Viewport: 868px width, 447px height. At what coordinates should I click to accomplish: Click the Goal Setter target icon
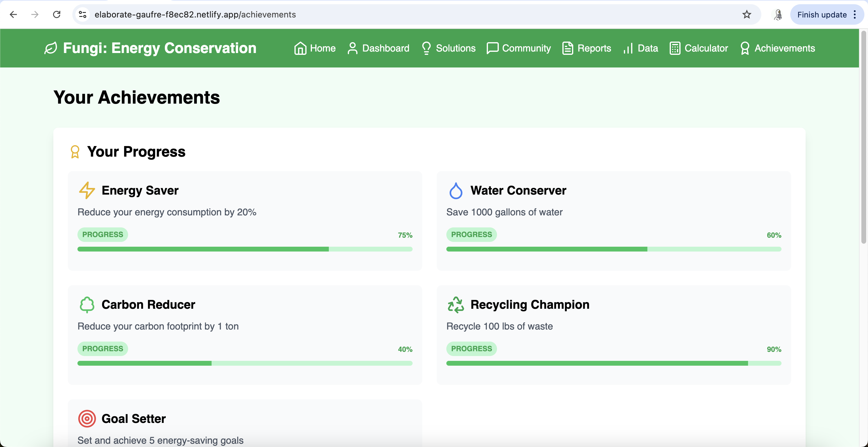(87, 419)
